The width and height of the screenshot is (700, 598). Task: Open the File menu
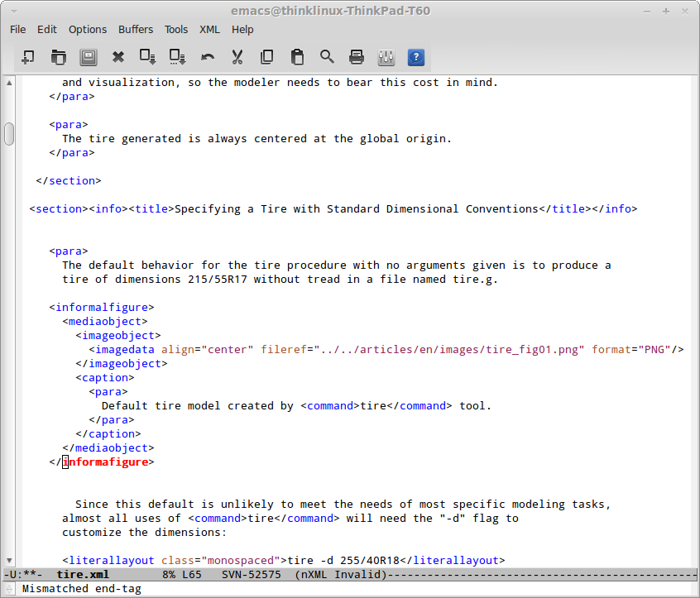click(18, 29)
